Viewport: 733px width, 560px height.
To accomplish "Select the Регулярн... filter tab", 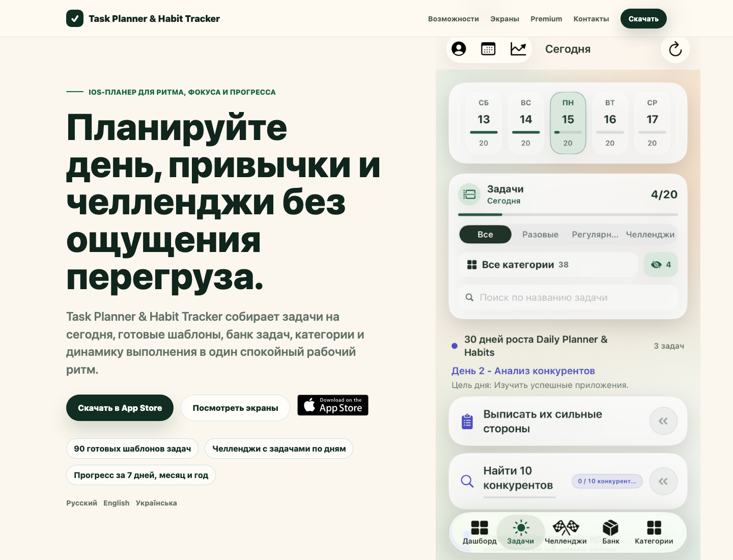I will pos(595,234).
